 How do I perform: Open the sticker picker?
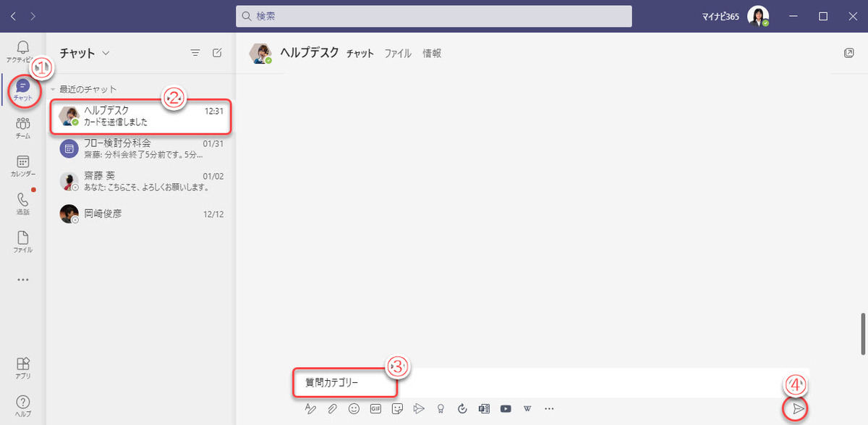tap(397, 408)
